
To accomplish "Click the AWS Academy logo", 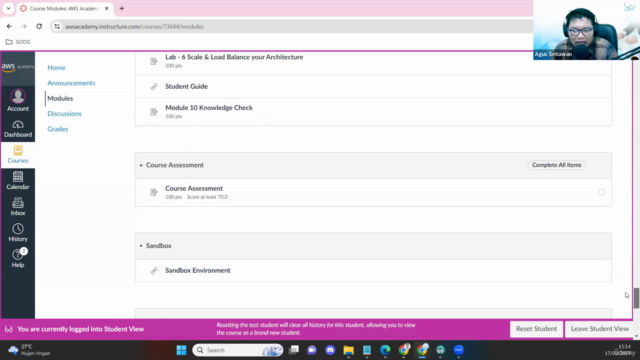I will click(18, 67).
